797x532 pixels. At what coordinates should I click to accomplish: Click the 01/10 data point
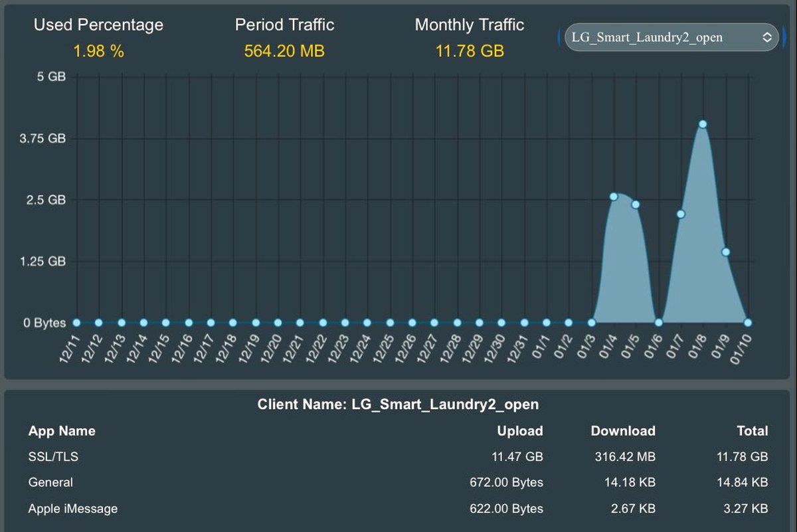(x=748, y=323)
